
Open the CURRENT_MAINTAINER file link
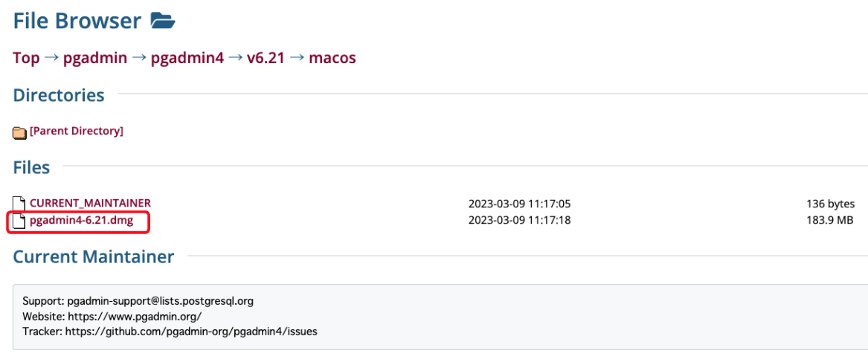point(90,203)
